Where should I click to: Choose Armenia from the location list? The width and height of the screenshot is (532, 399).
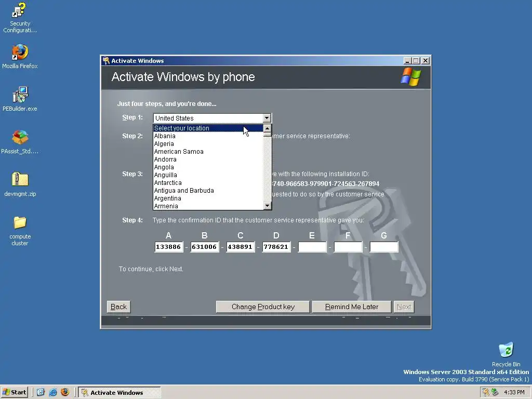point(208,206)
